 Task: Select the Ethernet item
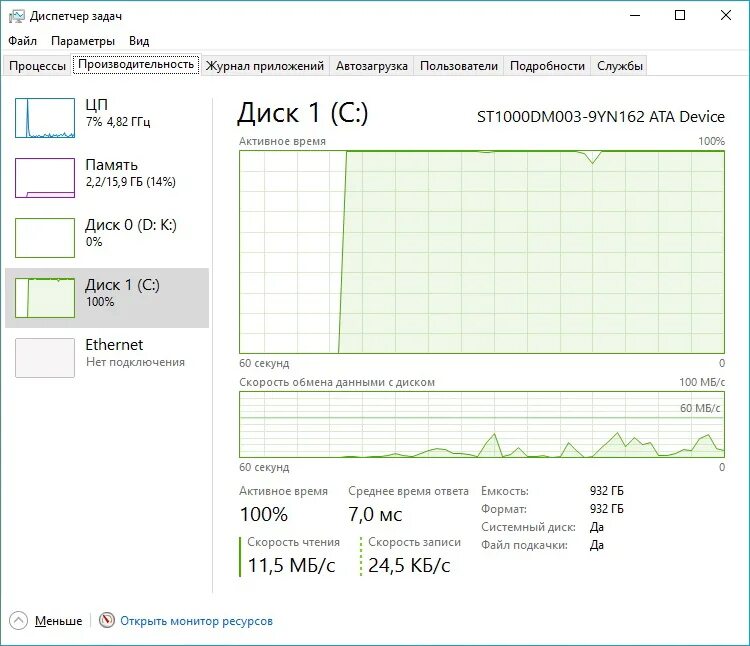[107, 358]
